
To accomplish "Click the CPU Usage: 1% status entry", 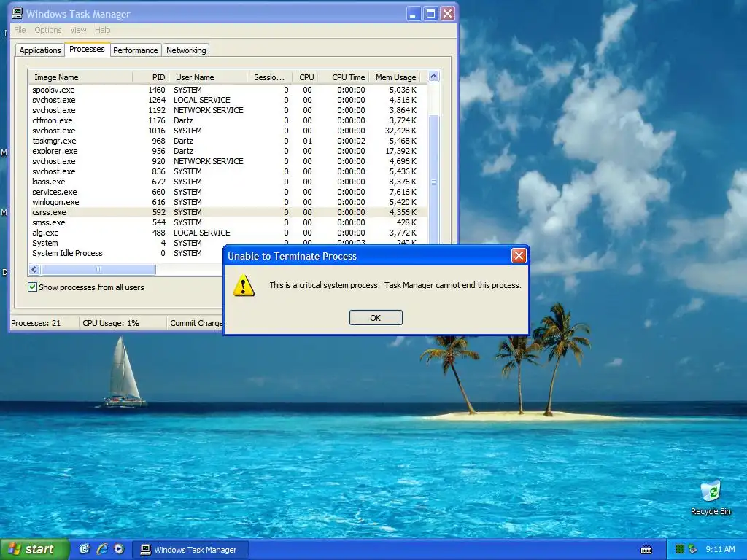I will click(111, 323).
